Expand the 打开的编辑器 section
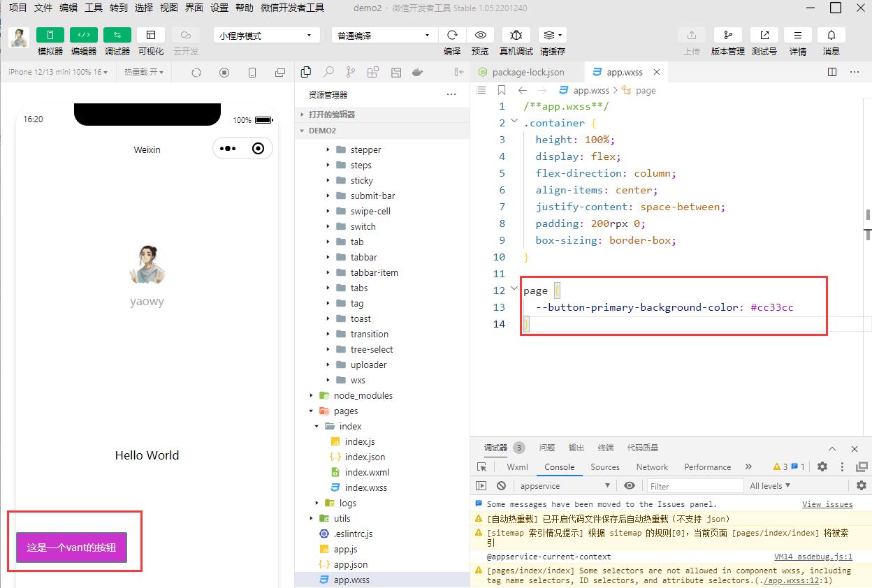Viewport: 872px width, 588px height. (x=383, y=114)
